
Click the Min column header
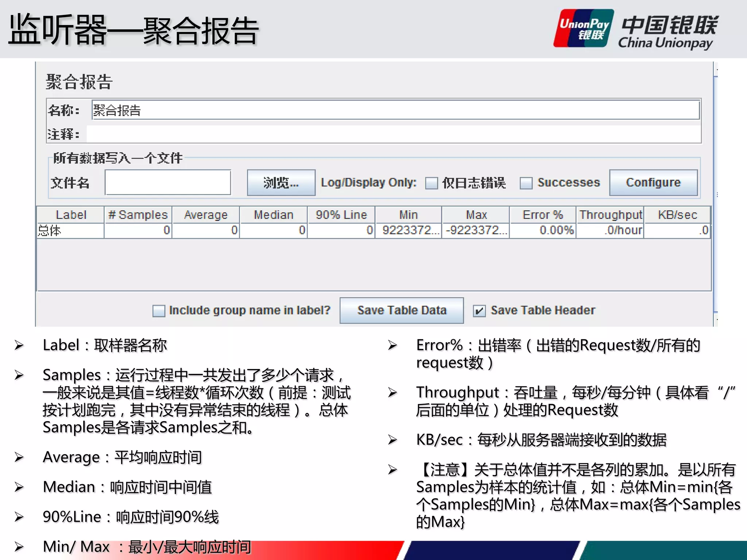(409, 215)
